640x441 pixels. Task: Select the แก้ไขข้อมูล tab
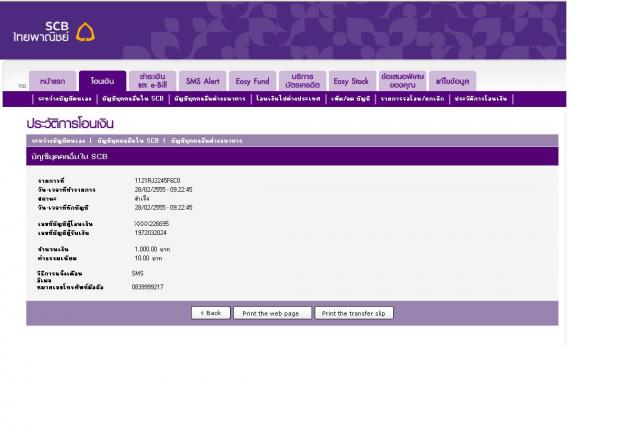pyautogui.click(x=452, y=81)
